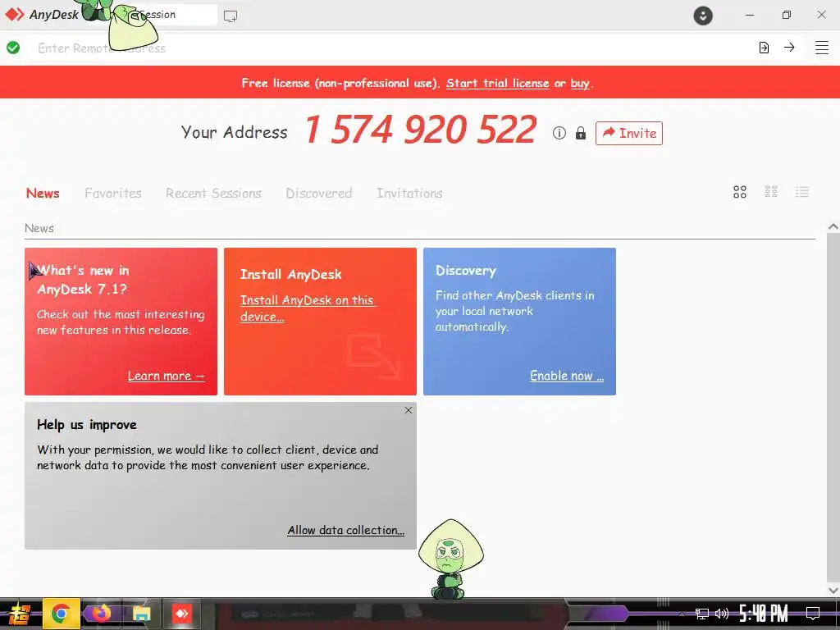Click the AnyDesk logo in title bar
This screenshot has height=630, width=840.
[15, 15]
